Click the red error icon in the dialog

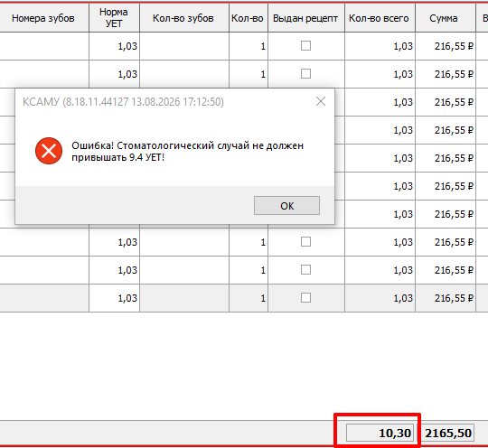[49, 151]
